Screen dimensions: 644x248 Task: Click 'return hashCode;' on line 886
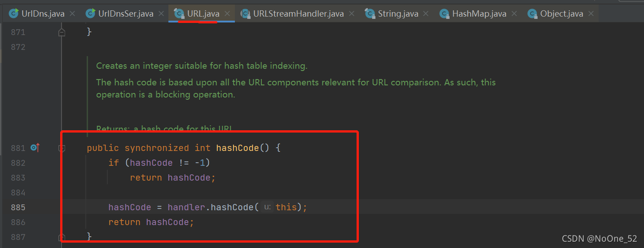[151, 222]
